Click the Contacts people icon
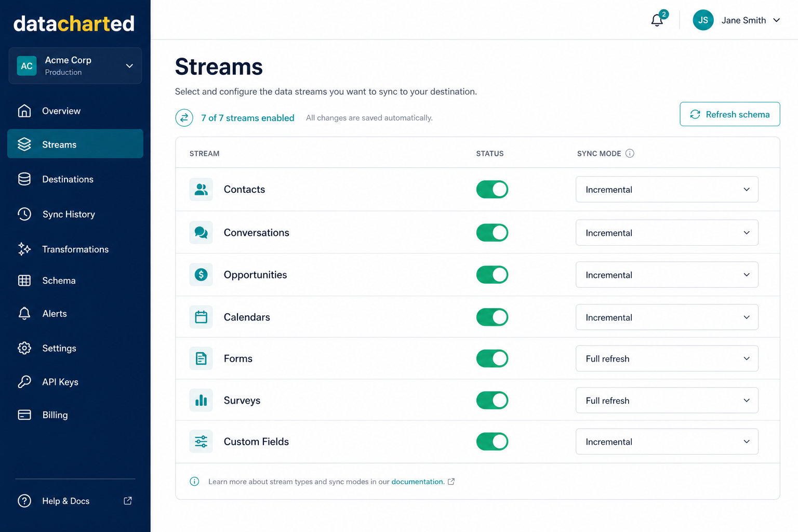Viewport: 798px width, 532px height. pos(201,190)
